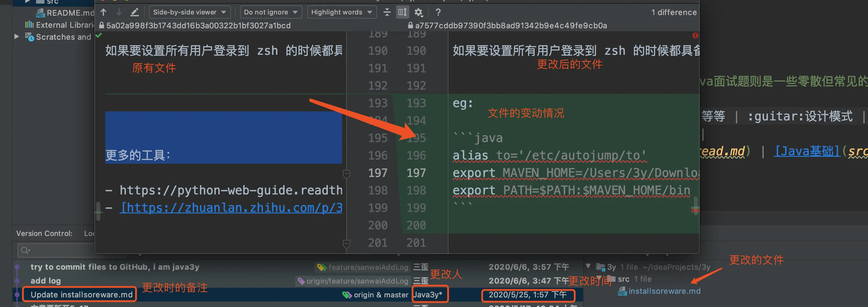Image resolution: width=868 pixels, height=307 pixels.
Task: Click the Java基础 link in editor
Action: tap(807, 151)
